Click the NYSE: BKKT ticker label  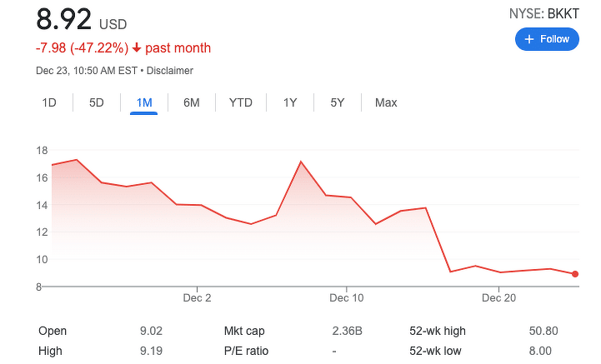coord(543,14)
